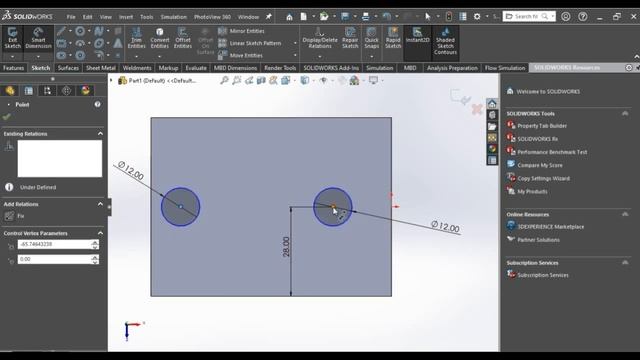Click the Exit Sketch icon
Viewport: 640px width, 360px height.
(x=13, y=38)
